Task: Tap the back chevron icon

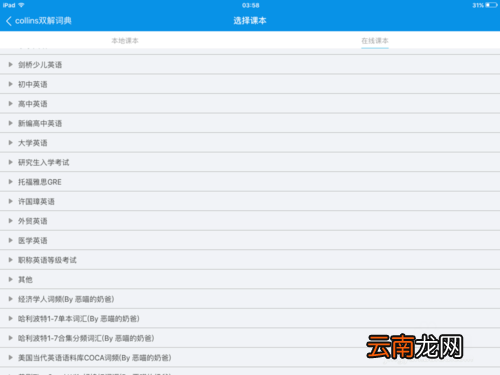Action: [9, 21]
